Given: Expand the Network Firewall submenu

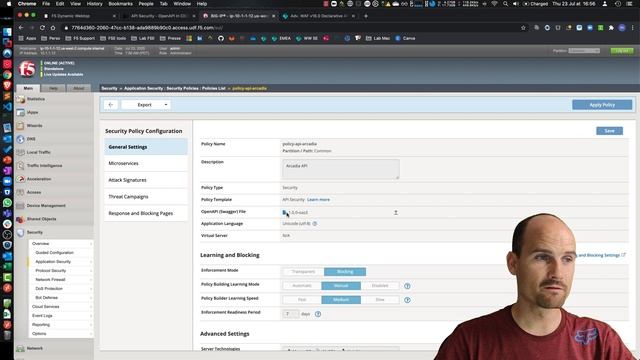Looking at the screenshot, I should [61, 280].
